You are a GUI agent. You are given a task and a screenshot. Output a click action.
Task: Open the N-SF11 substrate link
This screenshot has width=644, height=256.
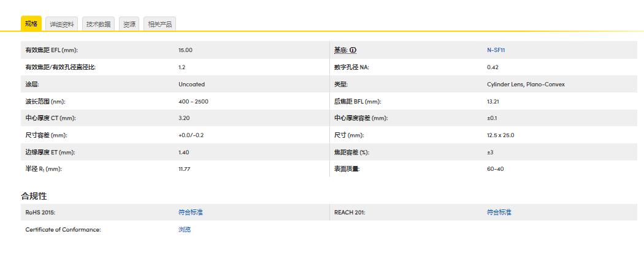(496, 50)
